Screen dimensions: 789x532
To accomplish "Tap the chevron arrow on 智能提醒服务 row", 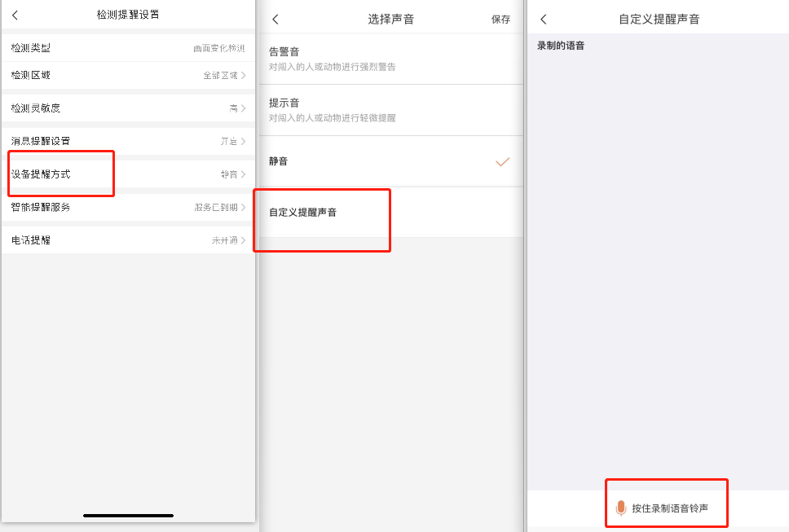I will tap(243, 207).
